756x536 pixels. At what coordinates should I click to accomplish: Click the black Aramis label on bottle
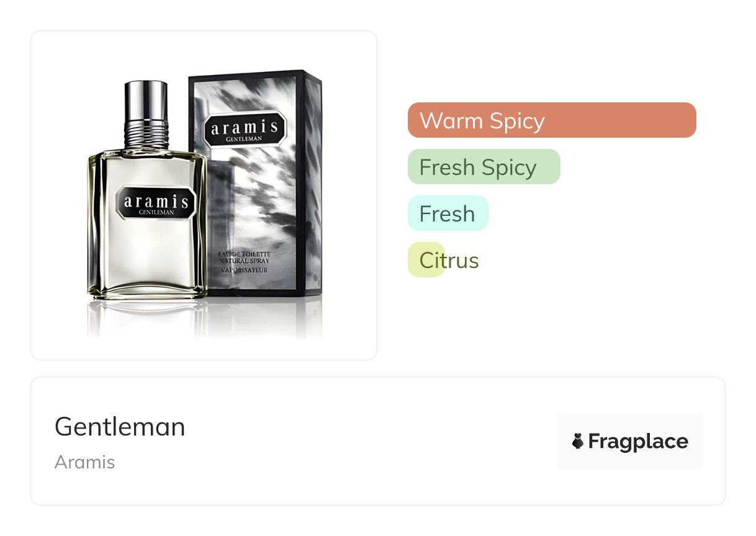(x=156, y=203)
